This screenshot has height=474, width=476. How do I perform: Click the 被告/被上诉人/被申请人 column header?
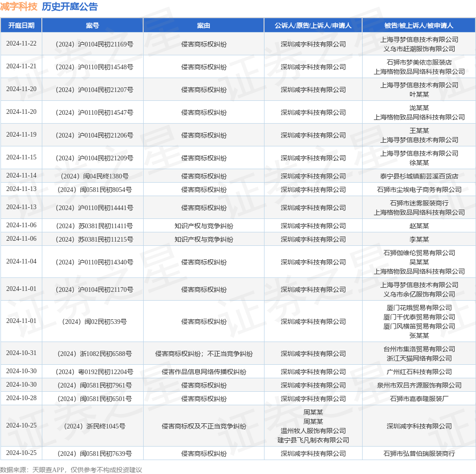coord(419,26)
